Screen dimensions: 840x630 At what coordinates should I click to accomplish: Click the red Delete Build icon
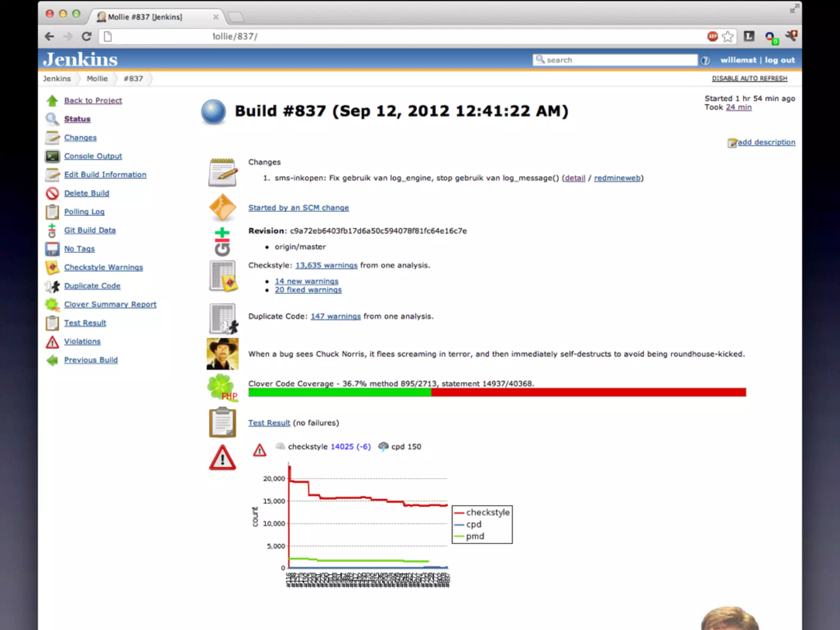click(52, 193)
